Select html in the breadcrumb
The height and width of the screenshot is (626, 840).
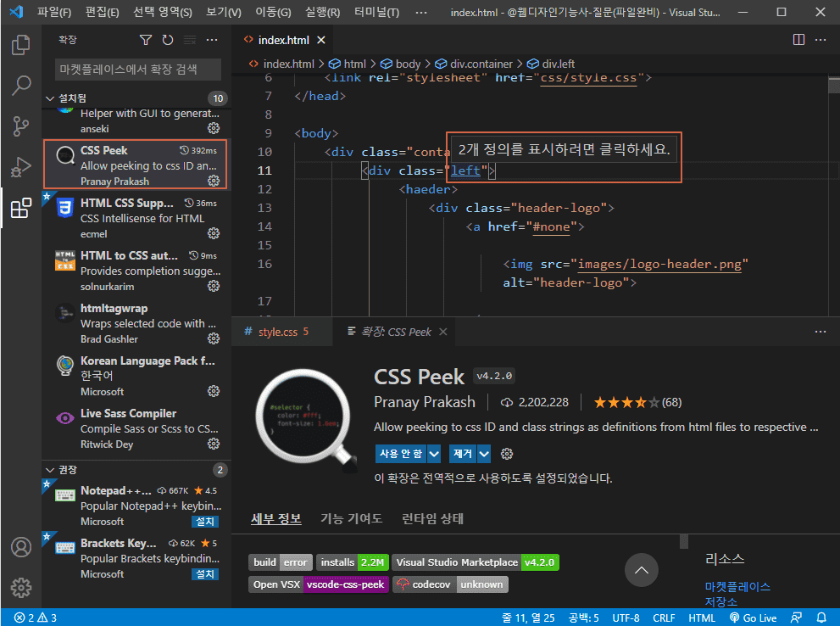point(348,64)
